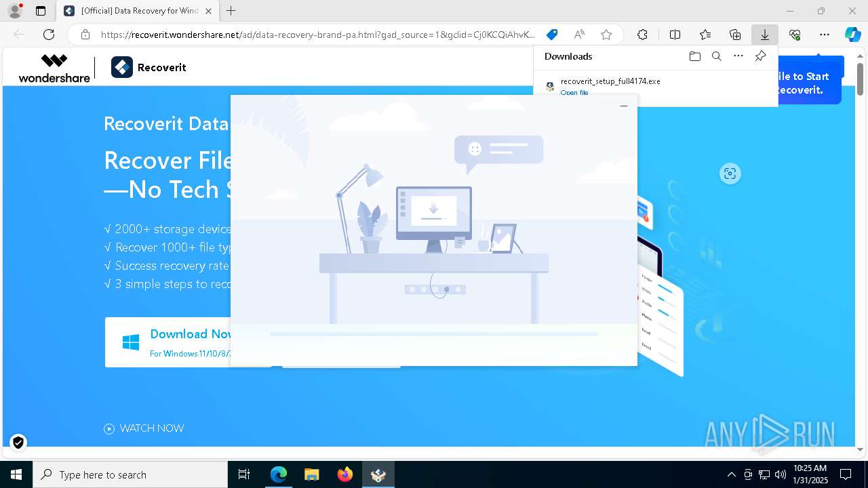Show hidden system tray icons

(x=731, y=474)
